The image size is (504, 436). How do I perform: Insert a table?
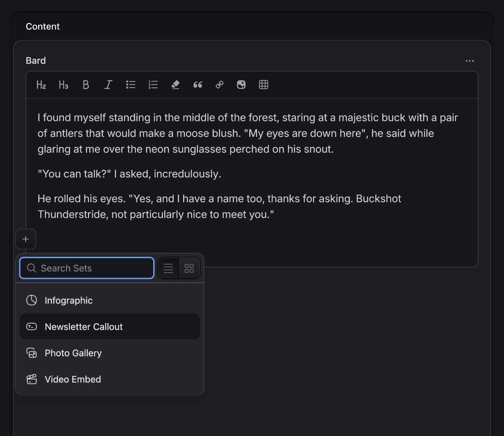tap(263, 84)
